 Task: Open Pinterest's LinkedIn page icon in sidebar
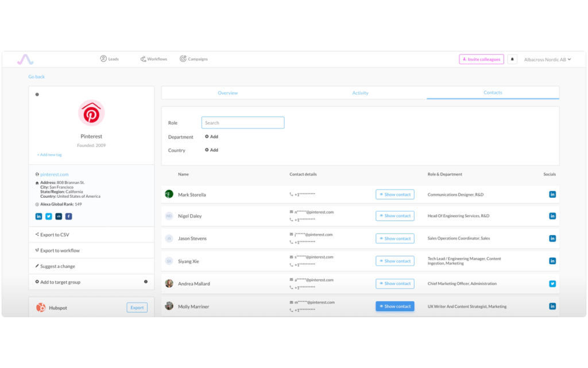point(38,216)
